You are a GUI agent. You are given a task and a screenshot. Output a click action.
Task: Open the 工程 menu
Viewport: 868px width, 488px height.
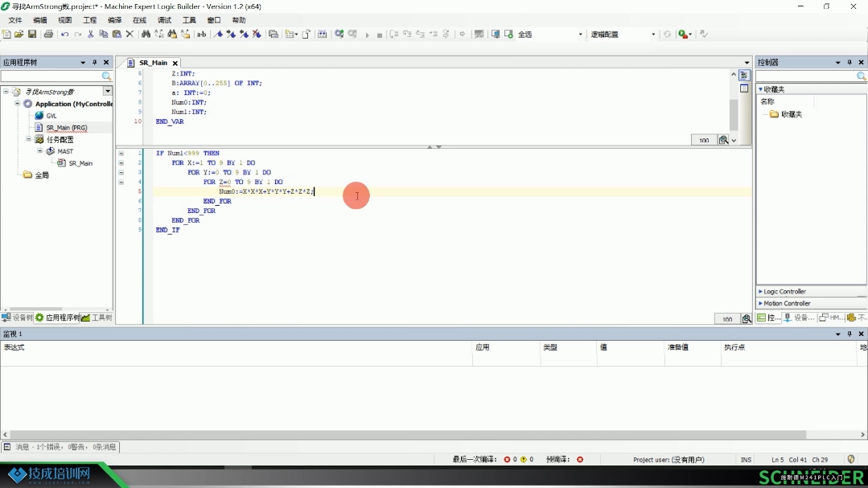point(89,20)
